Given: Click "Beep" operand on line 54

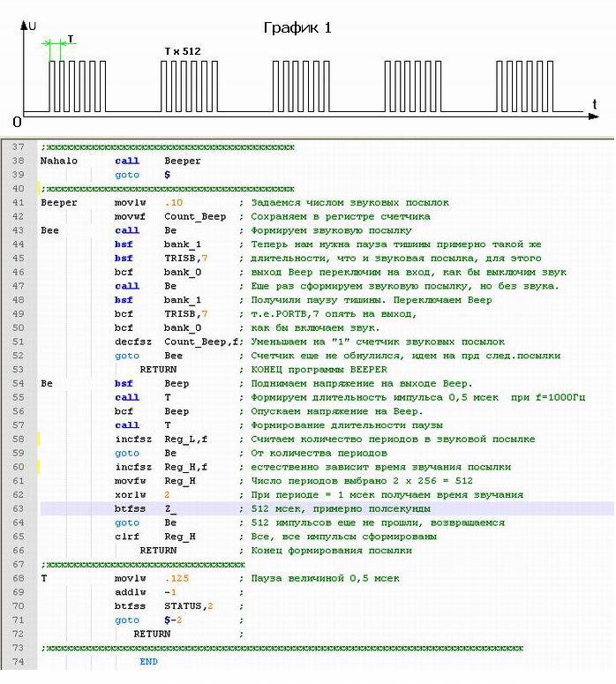Looking at the screenshot, I should (177, 384).
